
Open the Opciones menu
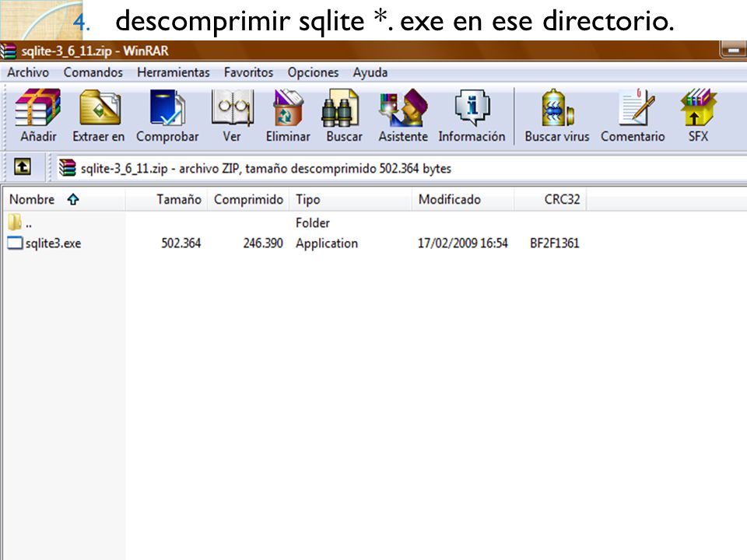click(x=313, y=72)
